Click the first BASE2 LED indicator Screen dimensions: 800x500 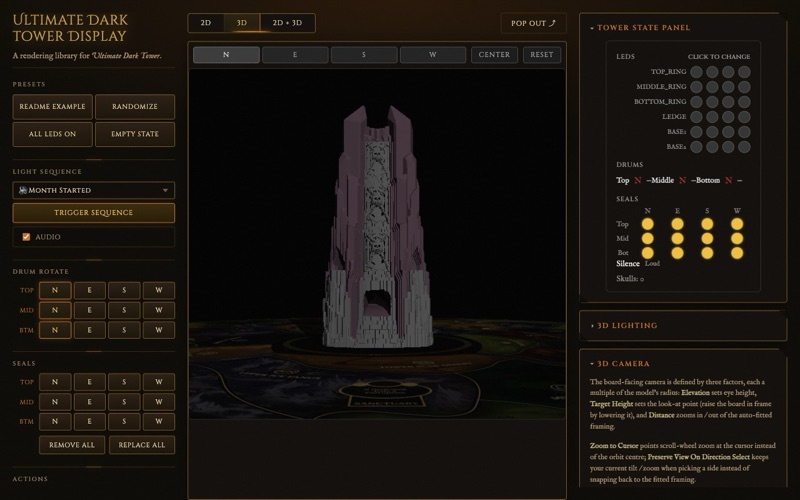[696, 147]
